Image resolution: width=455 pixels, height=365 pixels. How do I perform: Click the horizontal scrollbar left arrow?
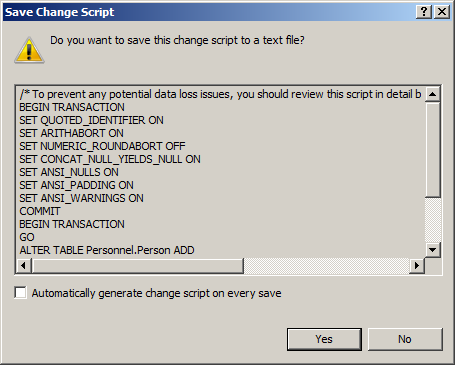(x=23, y=266)
